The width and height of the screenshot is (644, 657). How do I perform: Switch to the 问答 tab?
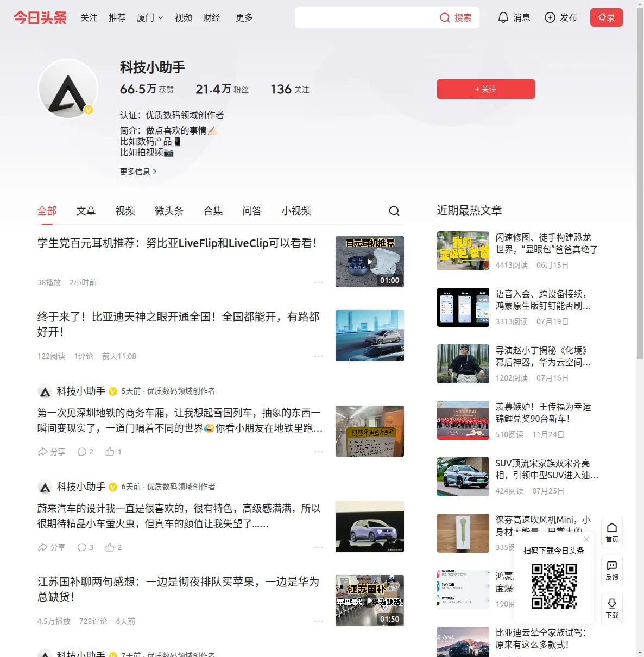click(252, 211)
